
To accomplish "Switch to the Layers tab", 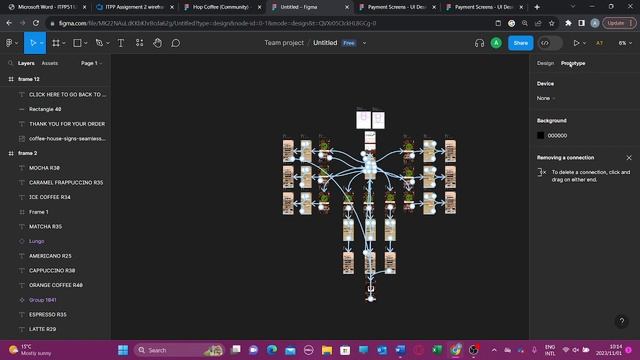I will [x=26, y=63].
